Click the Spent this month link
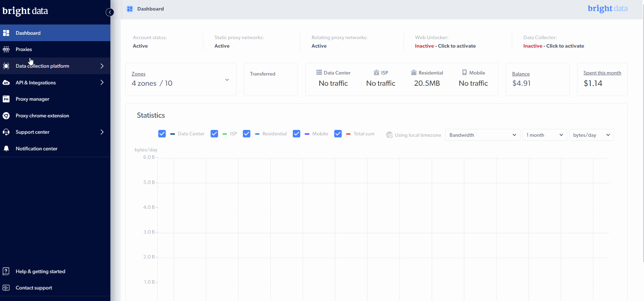Screen dimensions: 644x301 (602, 73)
